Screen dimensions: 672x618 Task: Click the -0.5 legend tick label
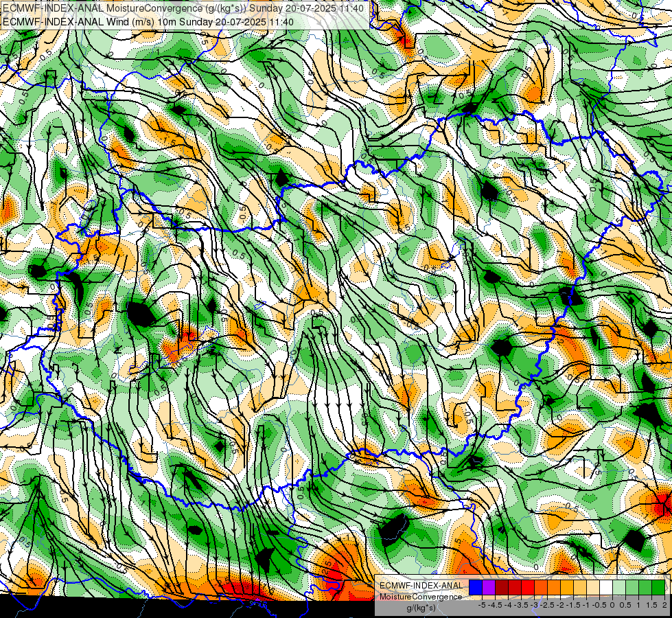(599, 605)
